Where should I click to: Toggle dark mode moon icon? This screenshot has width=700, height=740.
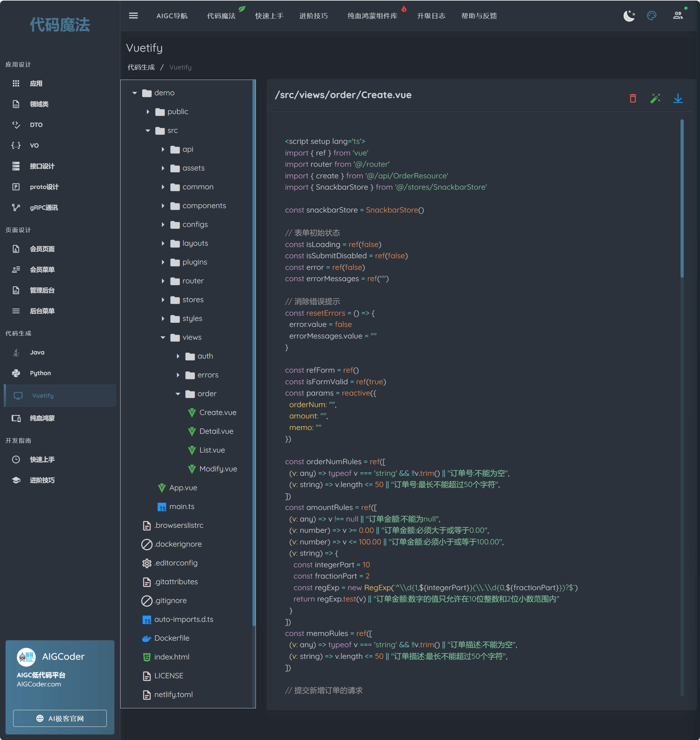pyautogui.click(x=629, y=16)
